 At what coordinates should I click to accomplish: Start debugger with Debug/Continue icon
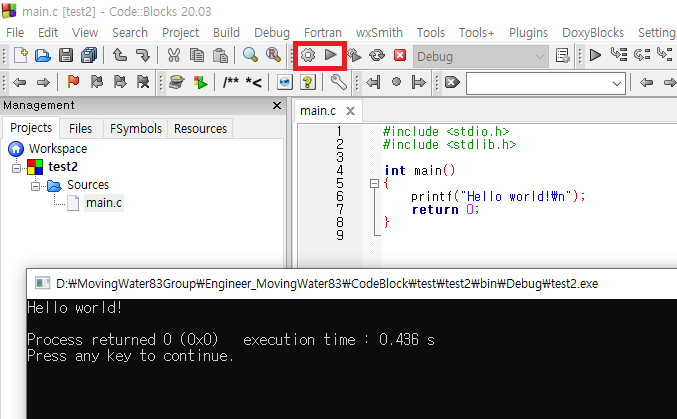(x=595, y=55)
